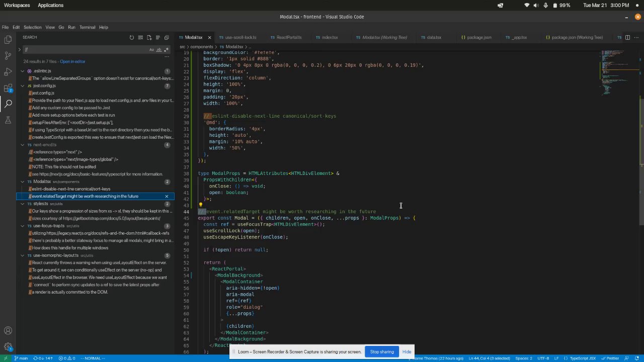Collapse the jest.config.js search results

click(22, 86)
